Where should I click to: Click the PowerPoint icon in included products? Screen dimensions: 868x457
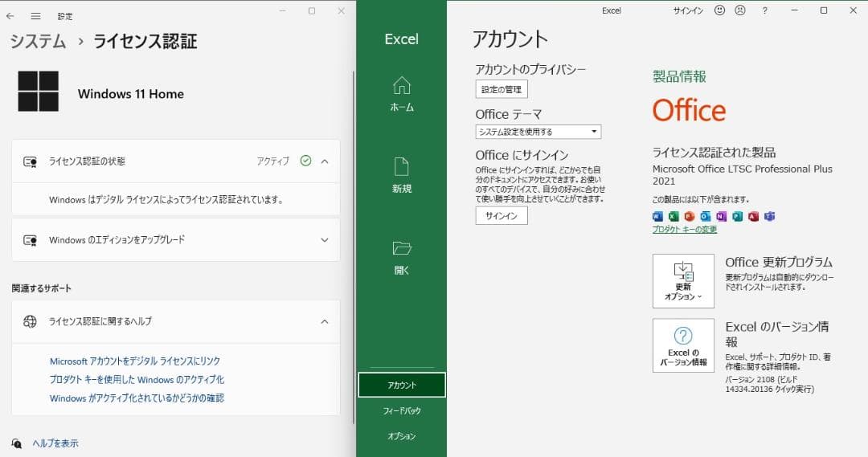[690, 216]
